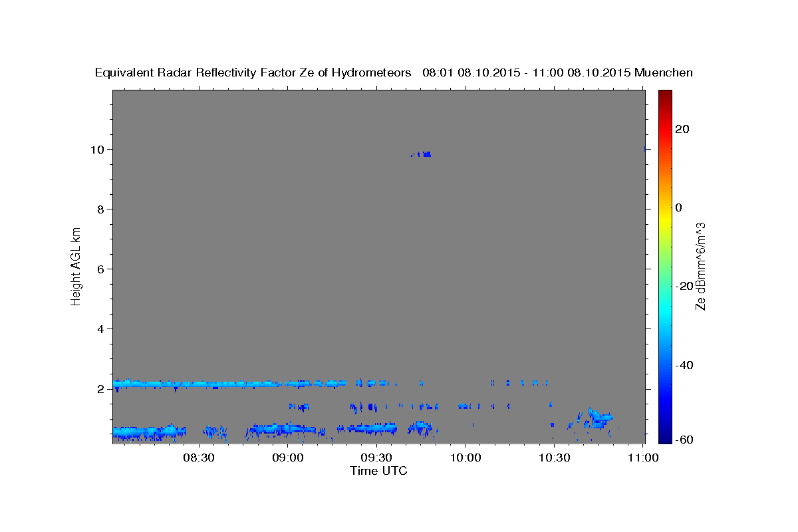Click the 10:30 time tick label

554,458
